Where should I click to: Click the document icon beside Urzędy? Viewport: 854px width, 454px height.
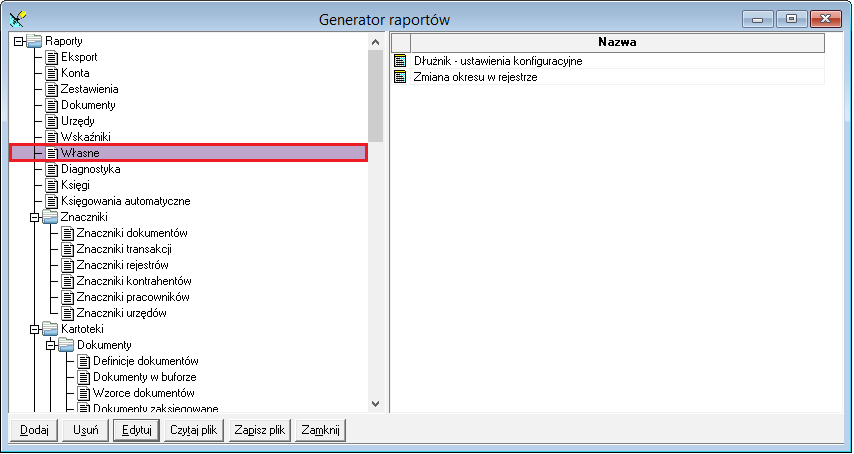click(51, 121)
